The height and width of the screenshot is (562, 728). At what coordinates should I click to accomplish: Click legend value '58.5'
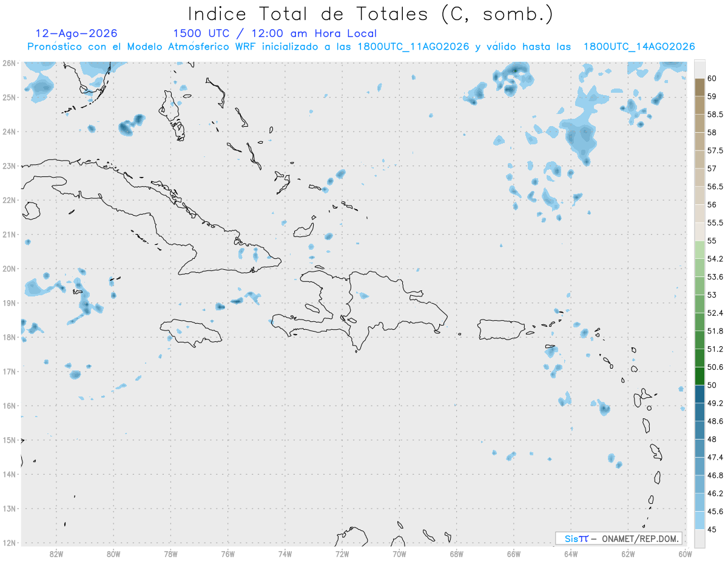pos(715,115)
